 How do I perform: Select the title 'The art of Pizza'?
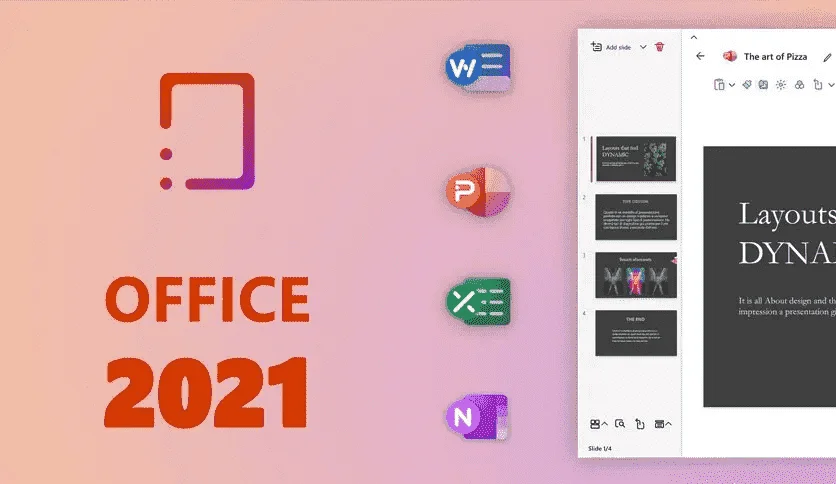coord(775,57)
